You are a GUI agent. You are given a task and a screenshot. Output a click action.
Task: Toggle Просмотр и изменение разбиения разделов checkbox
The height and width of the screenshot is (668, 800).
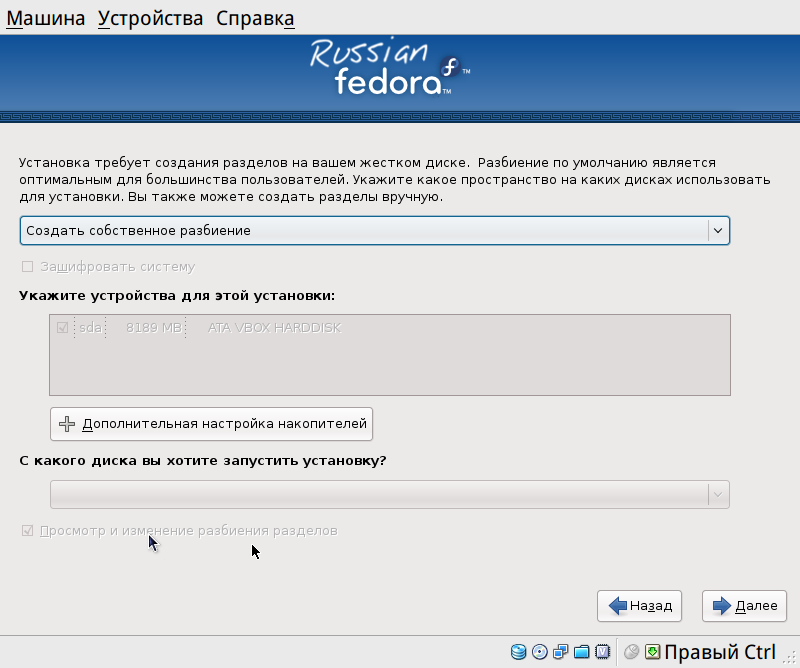28,531
